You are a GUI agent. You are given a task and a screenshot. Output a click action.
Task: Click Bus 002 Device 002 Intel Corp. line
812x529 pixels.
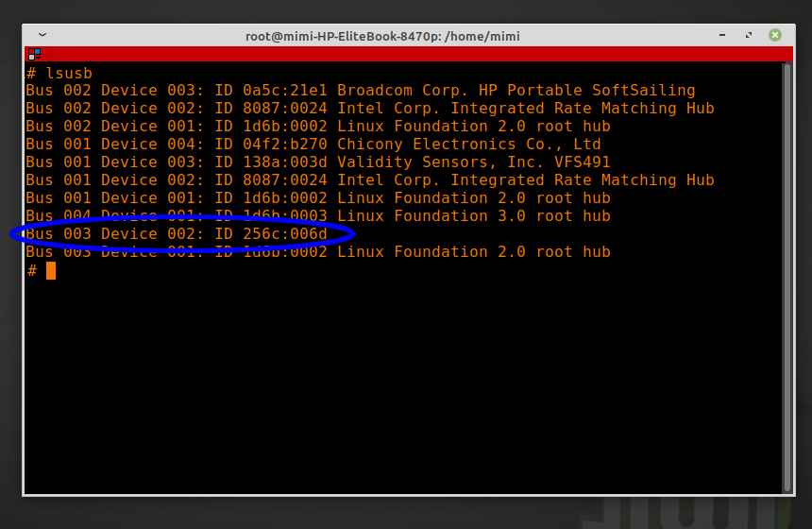pyautogui.click(x=370, y=109)
